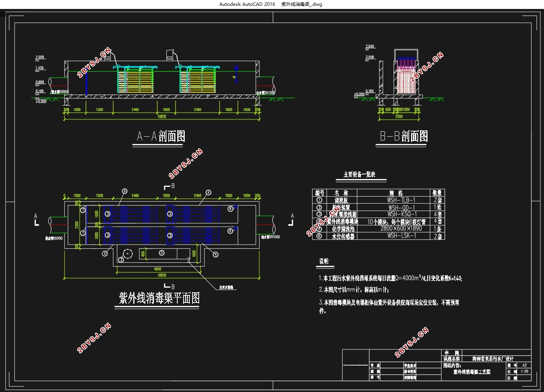Screen dimensions: 544x392
Task: Click the circled number ⑥ in equipment table
Action: coord(320,236)
